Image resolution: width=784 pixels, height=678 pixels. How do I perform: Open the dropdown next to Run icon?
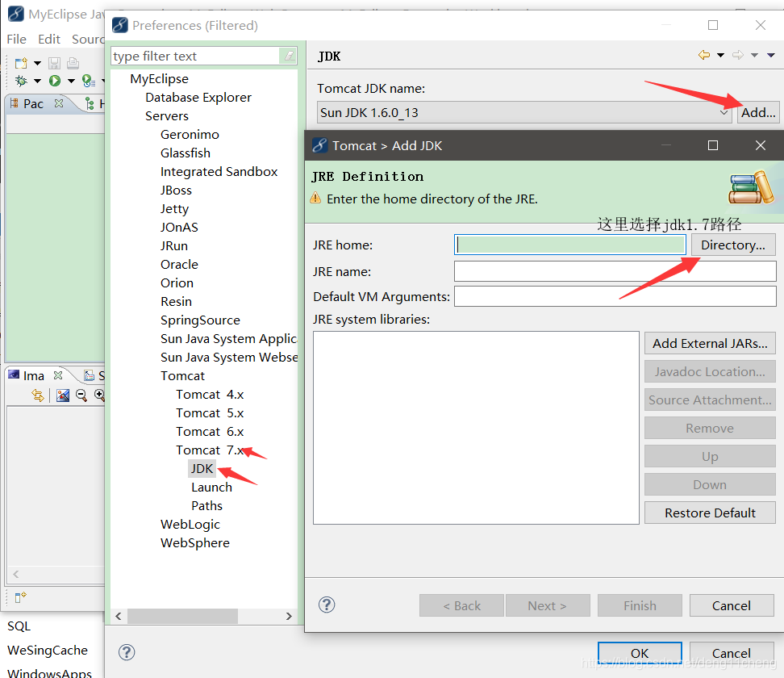click(71, 81)
